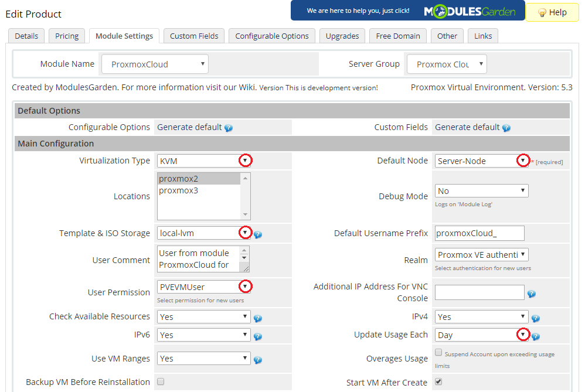585x392 pixels.
Task: Click User Comment scroll up arrow
Action: point(244,250)
